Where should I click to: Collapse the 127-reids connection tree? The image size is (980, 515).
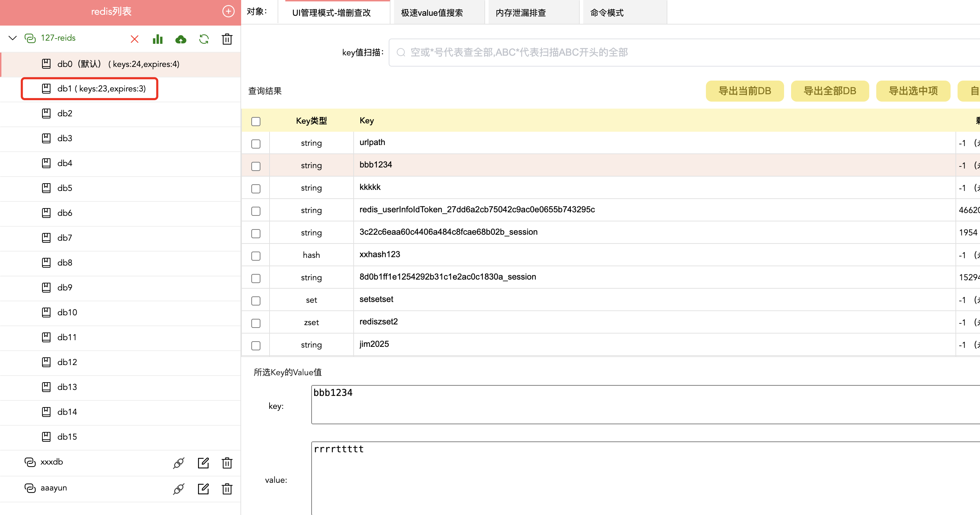13,38
